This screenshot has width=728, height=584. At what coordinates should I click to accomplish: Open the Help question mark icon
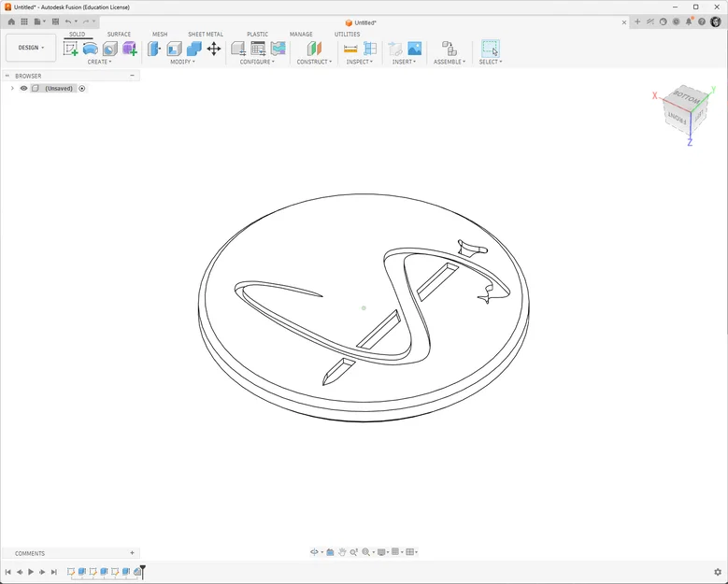click(702, 21)
